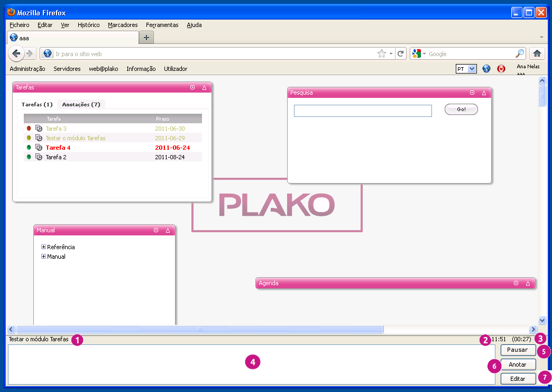
Task: Open the Firefox home page icon
Action: (537, 53)
